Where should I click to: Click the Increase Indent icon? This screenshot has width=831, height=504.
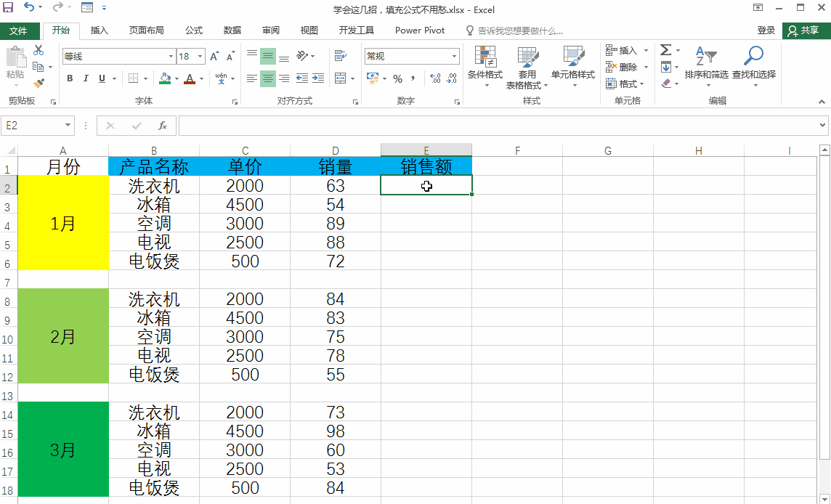(x=318, y=78)
